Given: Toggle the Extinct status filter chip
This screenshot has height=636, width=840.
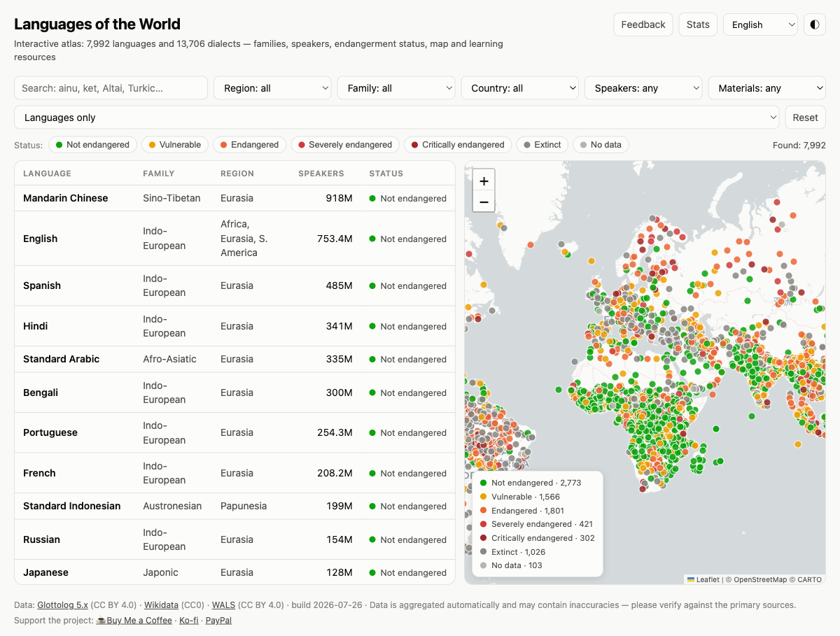Looking at the screenshot, I should (542, 145).
